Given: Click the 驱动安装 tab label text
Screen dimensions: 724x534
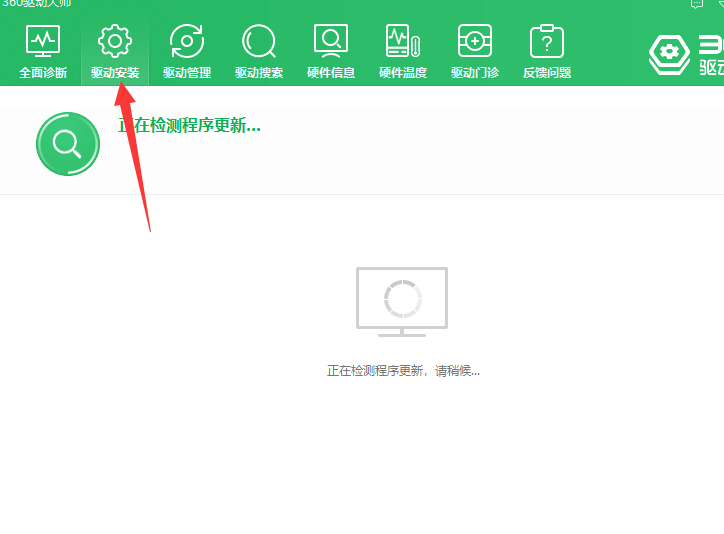Looking at the screenshot, I should (115, 73).
